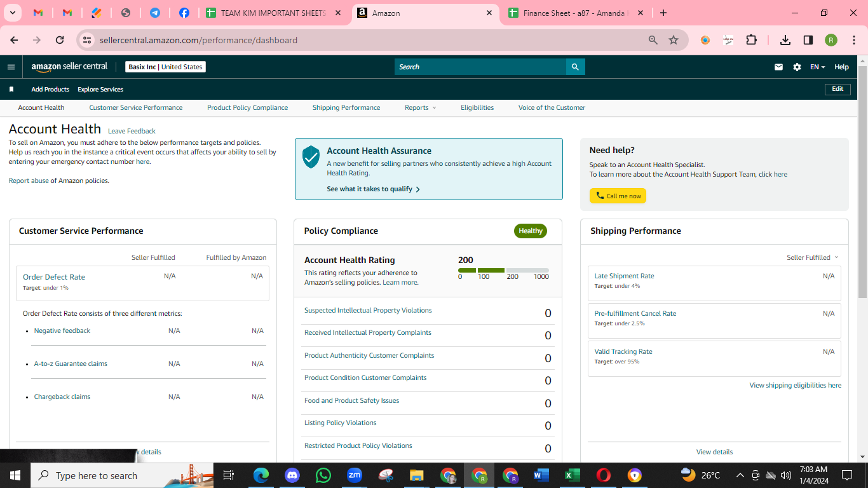Open A-to-z Guarantee claims link
The width and height of the screenshot is (868, 488).
(71, 363)
